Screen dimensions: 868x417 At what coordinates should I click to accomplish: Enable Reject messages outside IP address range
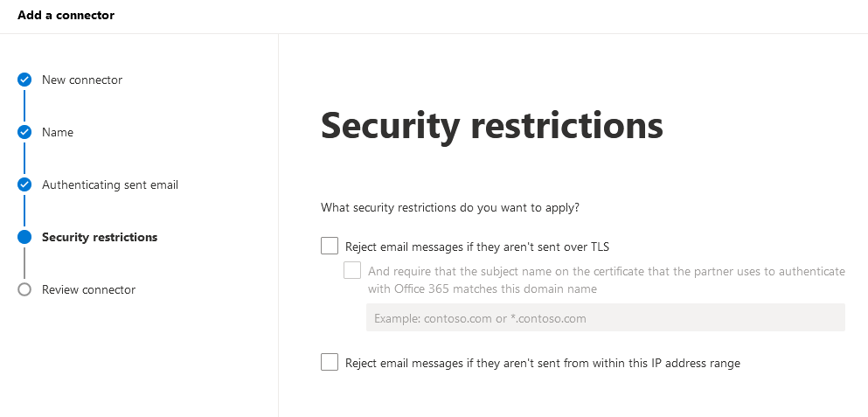(330, 362)
